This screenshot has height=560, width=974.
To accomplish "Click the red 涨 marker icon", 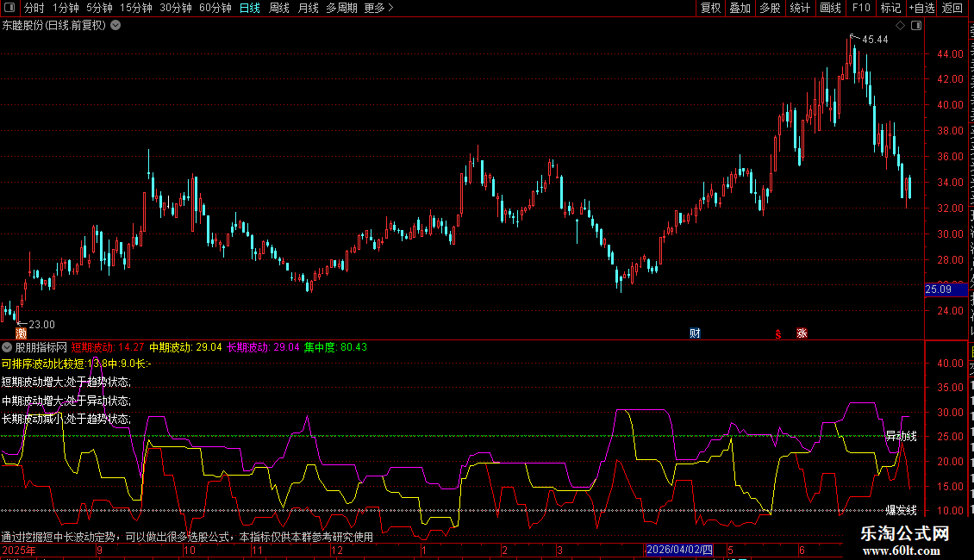I will point(802,333).
